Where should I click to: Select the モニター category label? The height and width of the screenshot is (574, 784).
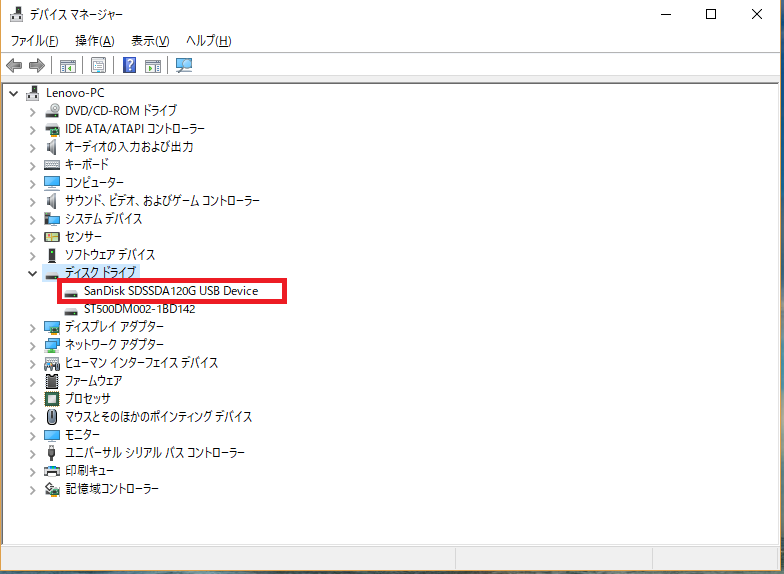point(82,435)
